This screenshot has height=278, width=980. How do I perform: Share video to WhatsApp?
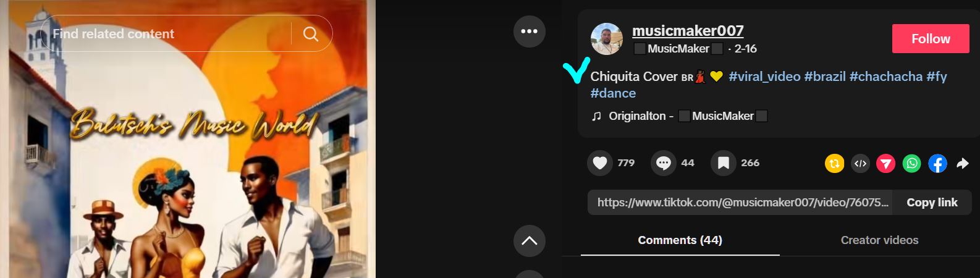coord(911,163)
